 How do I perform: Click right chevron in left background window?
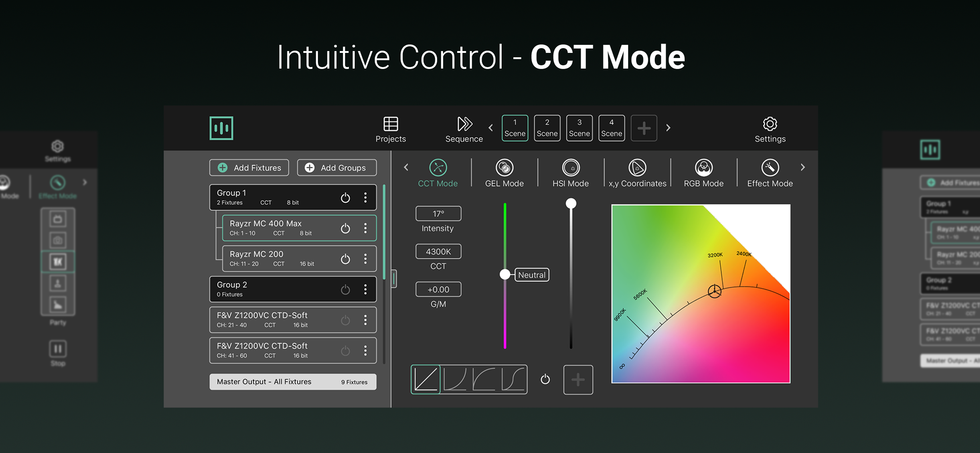(85, 182)
